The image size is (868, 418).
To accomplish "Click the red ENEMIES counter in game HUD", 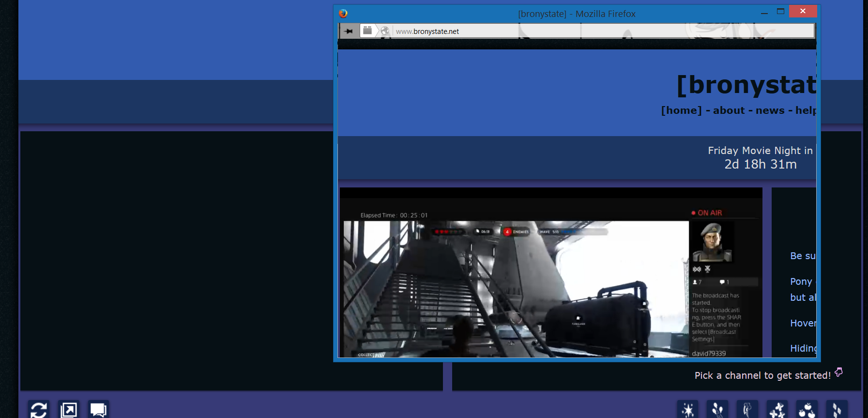I will click(x=516, y=232).
